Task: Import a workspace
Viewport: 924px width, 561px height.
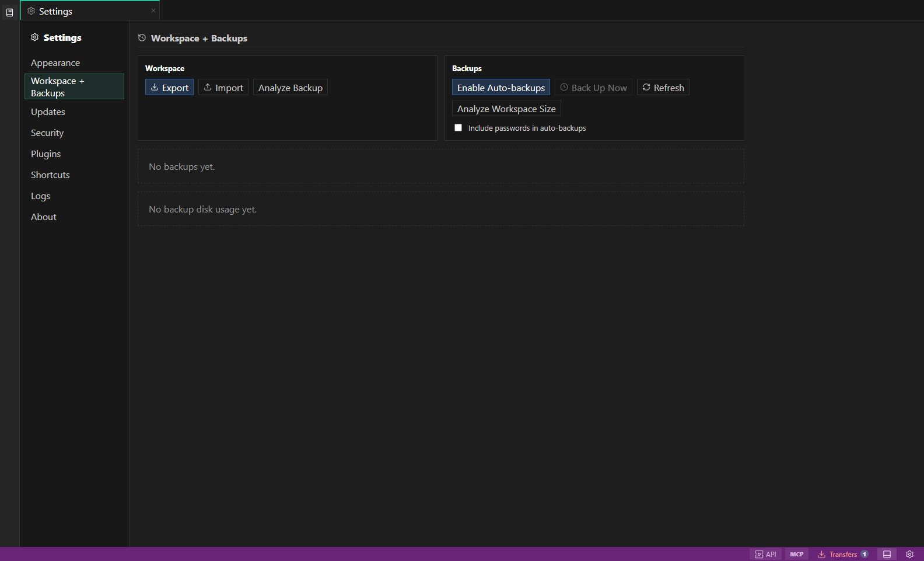Action: pos(223,88)
